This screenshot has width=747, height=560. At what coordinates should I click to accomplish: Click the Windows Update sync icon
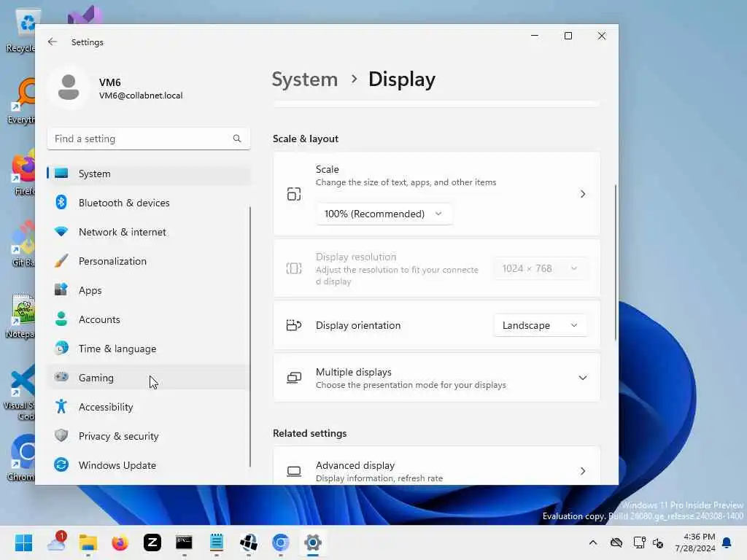click(x=61, y=464)
